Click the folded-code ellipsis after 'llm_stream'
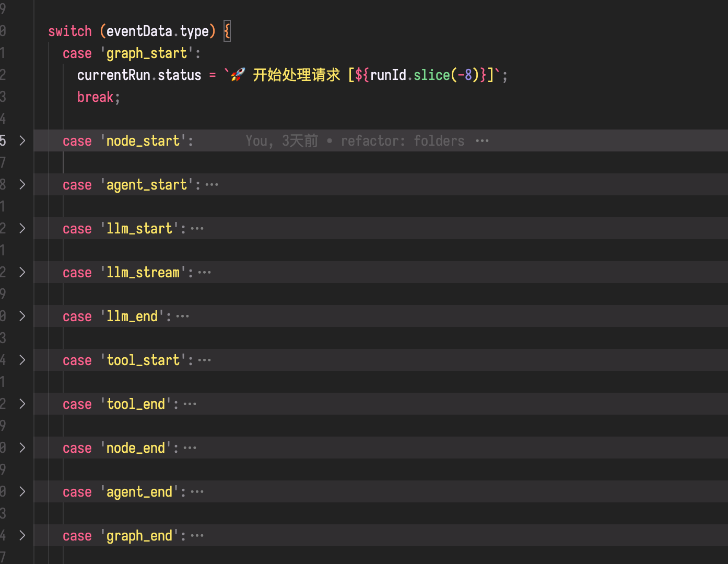728x564 pixels. click(x=205, y=273)
